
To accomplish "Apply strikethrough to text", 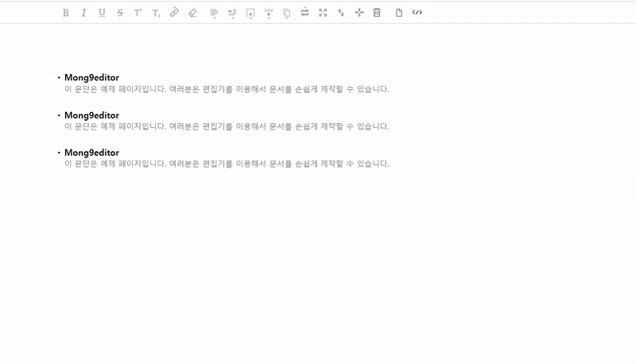I will click(120, 13).
